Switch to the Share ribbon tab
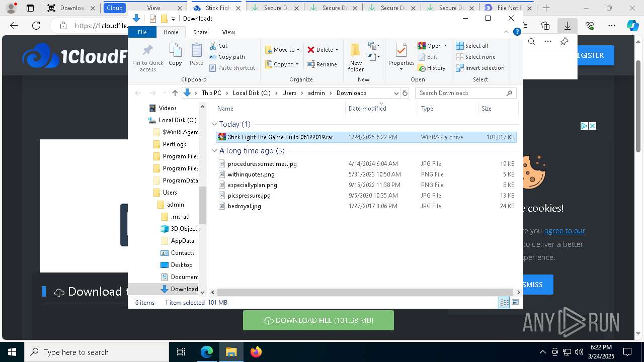Viewport: 644px width, 362px height. click(200, 32)
